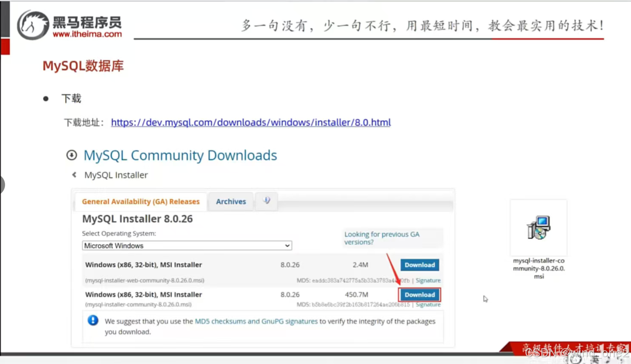Viewport: 631px width, 364px height.
Task: Switch to the Archives tab
Action: (x=231, y=201)
